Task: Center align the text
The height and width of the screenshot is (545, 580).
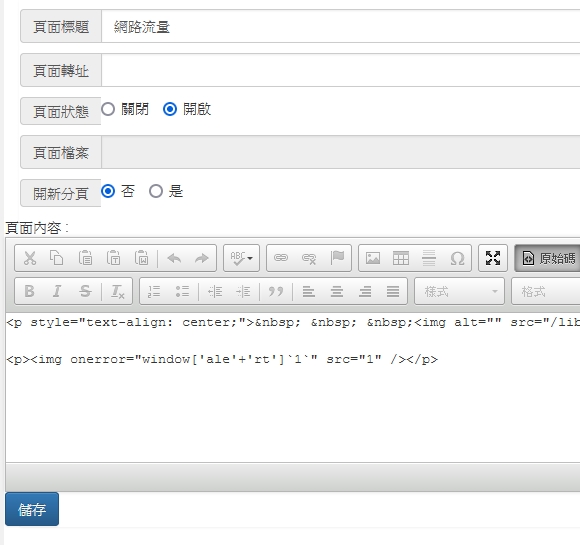Action: coord(337,292)
